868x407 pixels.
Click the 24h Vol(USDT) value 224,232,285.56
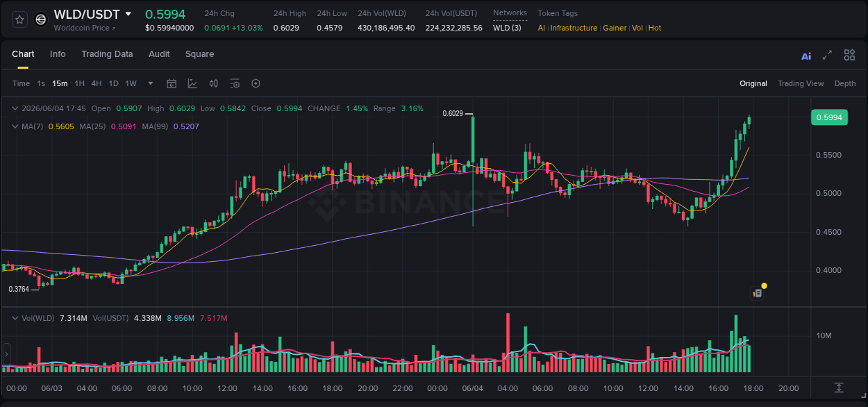[x=454, y=28]
